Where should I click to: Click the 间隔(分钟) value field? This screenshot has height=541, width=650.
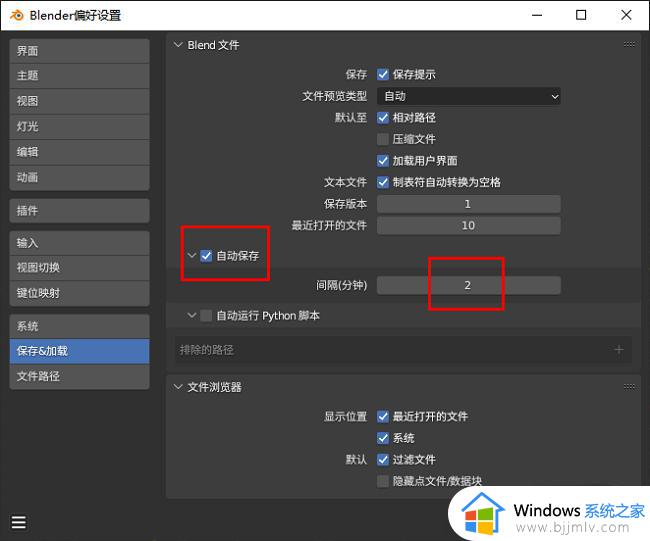pos(468,285)
